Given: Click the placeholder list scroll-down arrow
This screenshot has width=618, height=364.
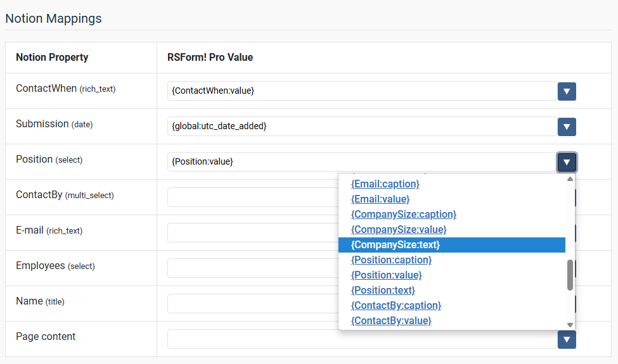Looking at the screenshot, I should [x=570, y=325].
